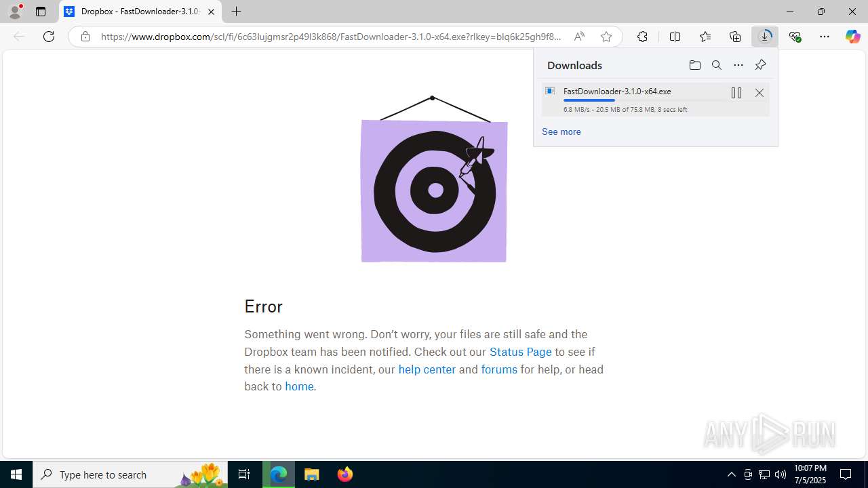Add this page to favorites star
868x488 pixels.
[x=606, y=37]
